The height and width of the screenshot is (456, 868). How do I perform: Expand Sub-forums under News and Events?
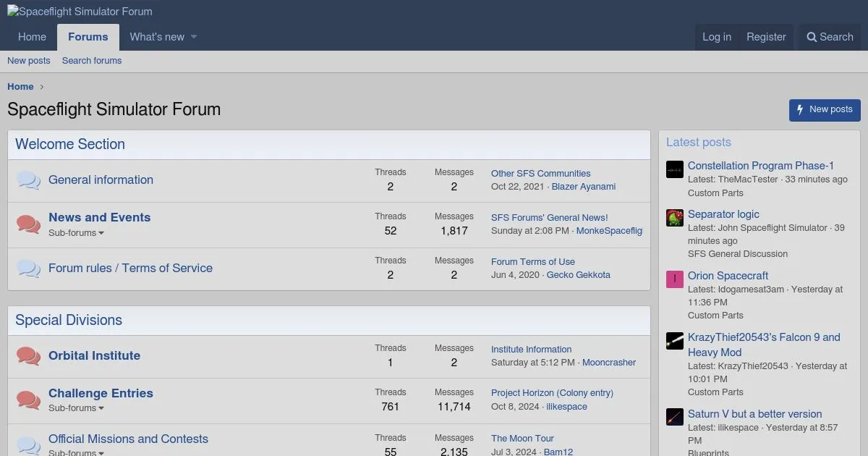76,233
